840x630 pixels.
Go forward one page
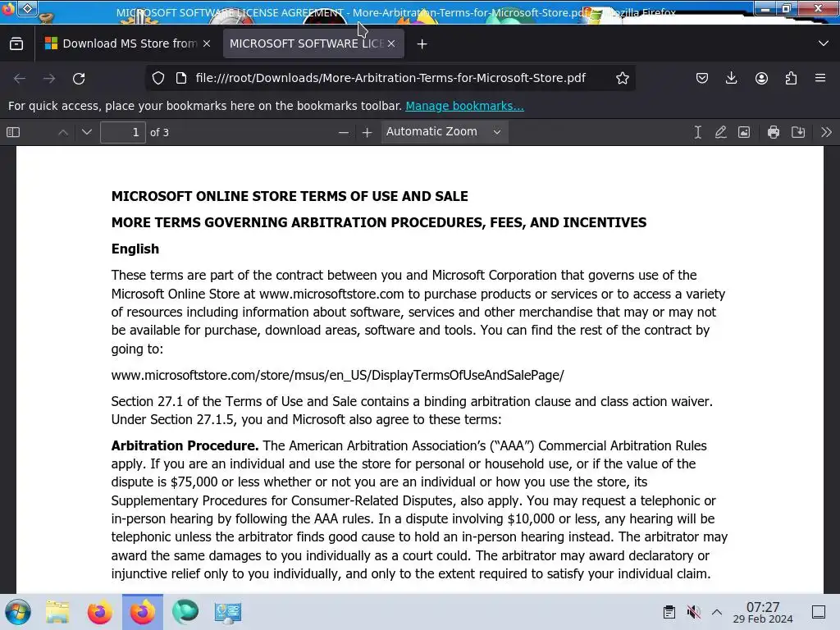pyautogui.click(x=49, y=79)
